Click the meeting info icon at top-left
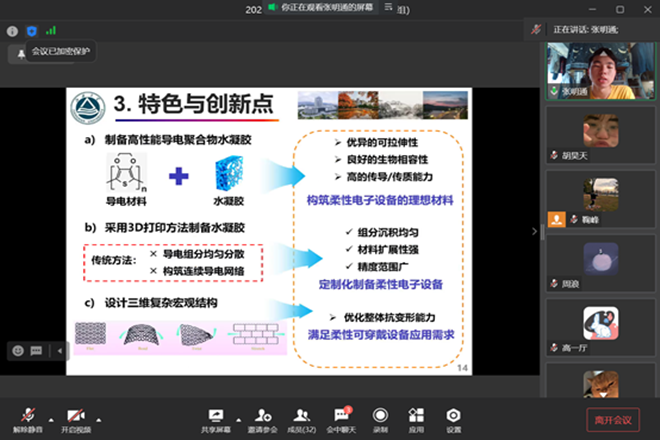This screenshot has width=660, height=440. pyautogui.click(x=12, y=31)
